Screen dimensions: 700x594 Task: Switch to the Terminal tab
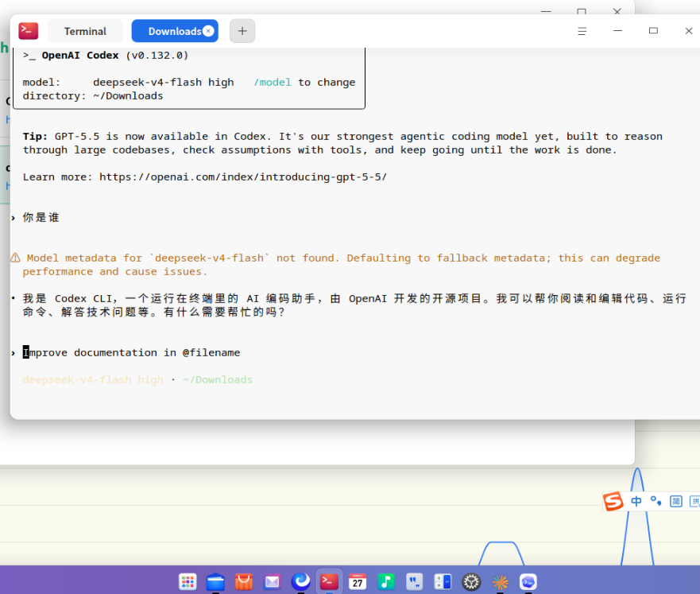tap(85, 31)
